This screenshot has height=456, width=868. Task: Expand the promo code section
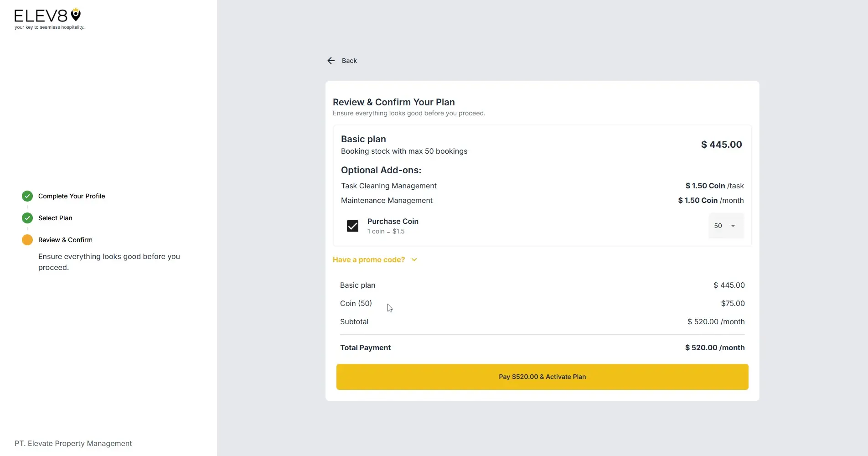(x=375, y=259)
